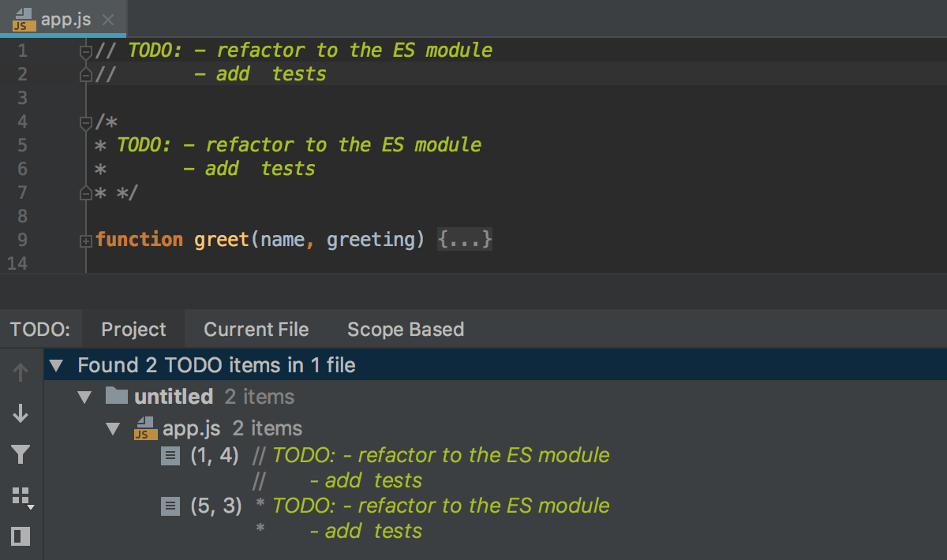Open the Scope Based tab
The image size is (947, 560).
pos(405,329)
